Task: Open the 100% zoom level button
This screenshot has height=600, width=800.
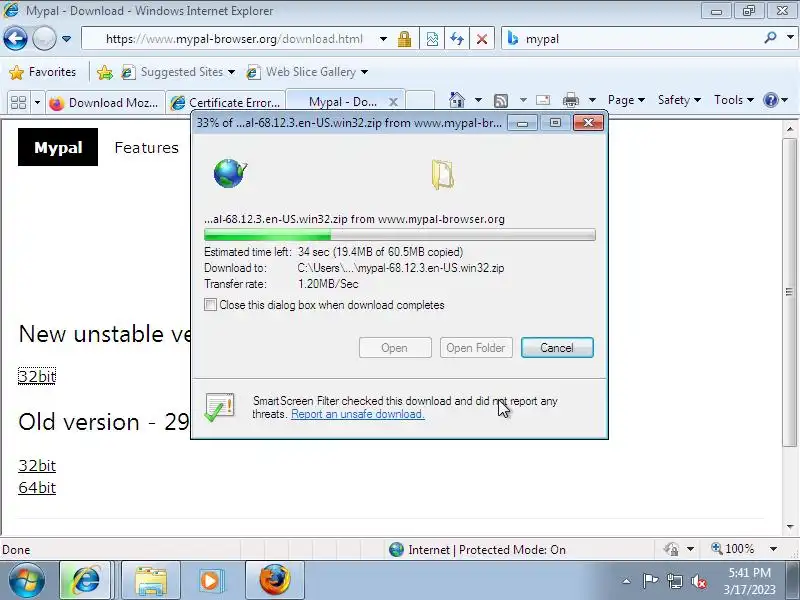Action: [x=733, y=549]
